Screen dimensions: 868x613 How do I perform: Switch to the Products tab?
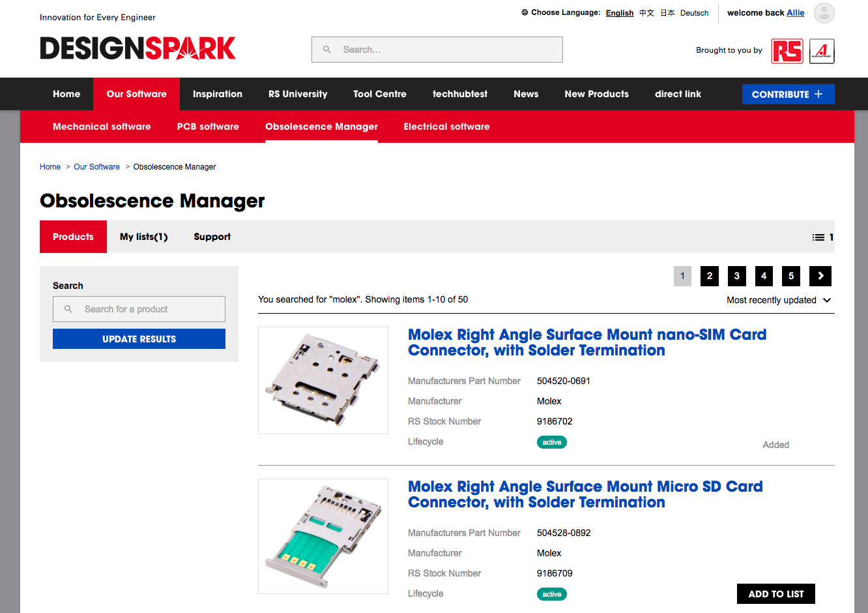click(73, 237)
